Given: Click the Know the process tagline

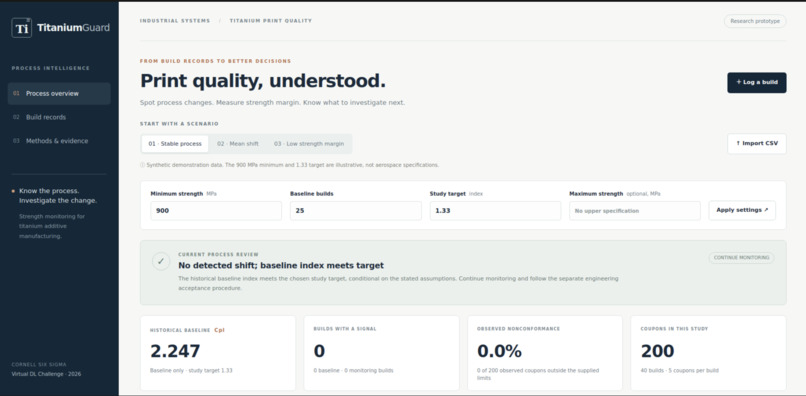Looking at the screenshot, I should pos(58,195).
